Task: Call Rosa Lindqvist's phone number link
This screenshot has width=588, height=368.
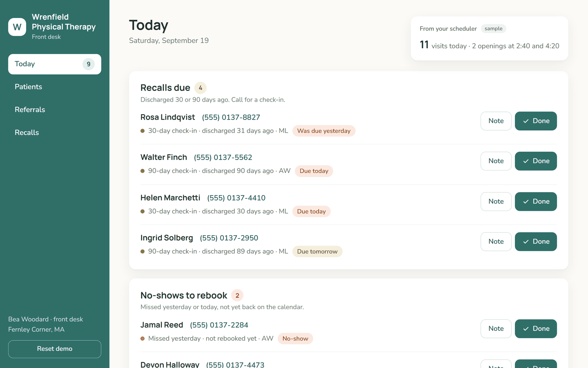Action: (x=231, y=117)
